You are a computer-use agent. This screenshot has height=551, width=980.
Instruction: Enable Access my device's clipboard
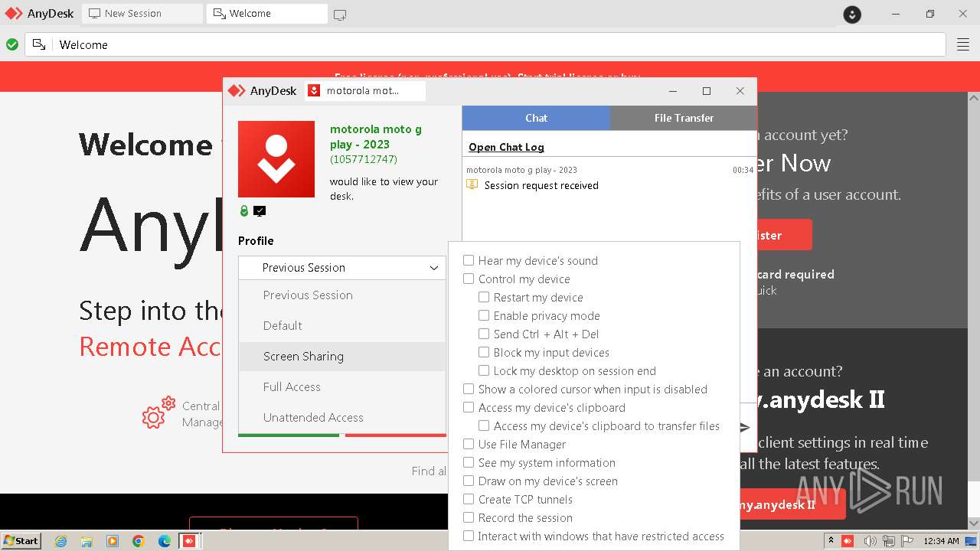(469, 407)
